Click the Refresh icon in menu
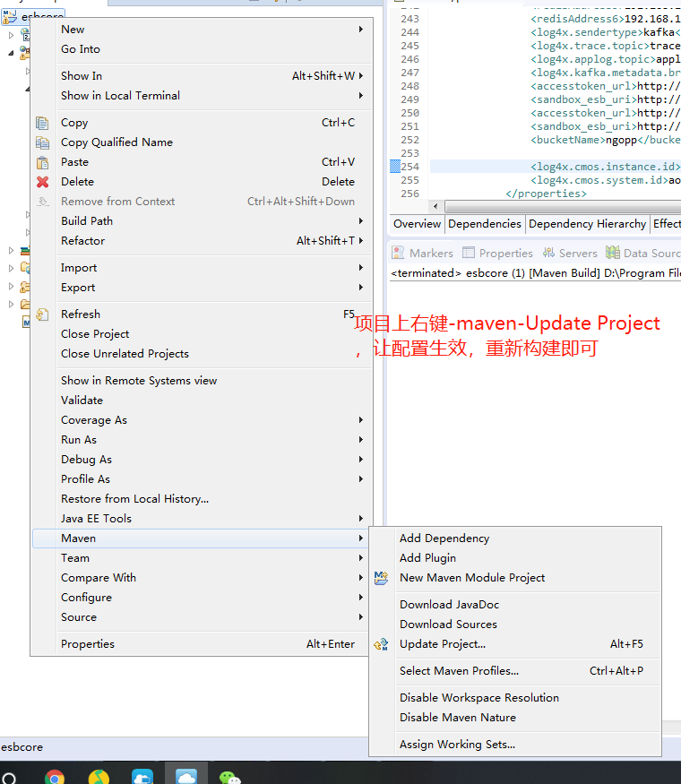The image size is (681, 784). (x=42, y=314)
